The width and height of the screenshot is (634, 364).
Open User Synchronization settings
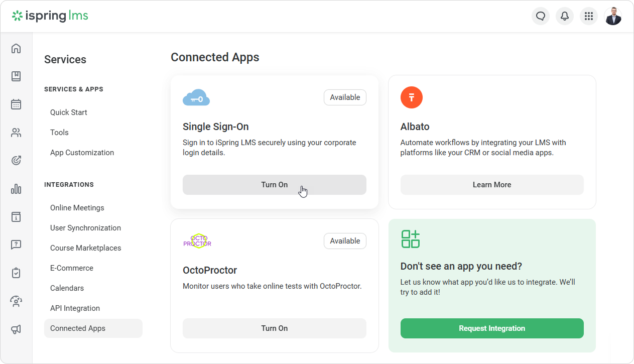tap(85, 228)
